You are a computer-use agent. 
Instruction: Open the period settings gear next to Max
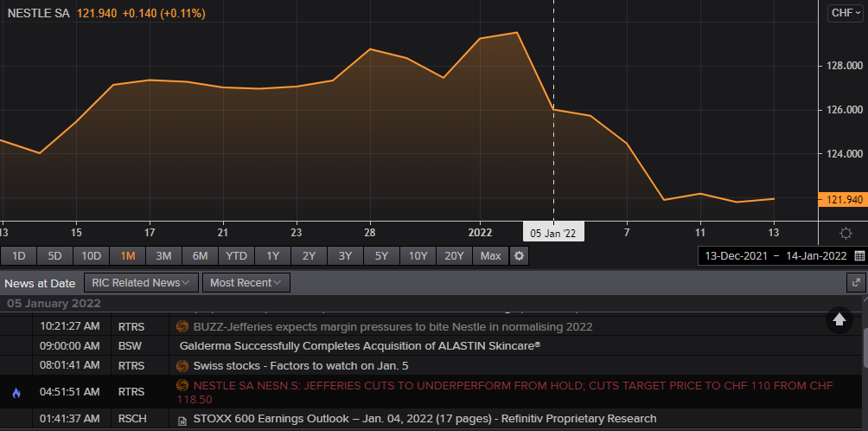coord(519,256)
